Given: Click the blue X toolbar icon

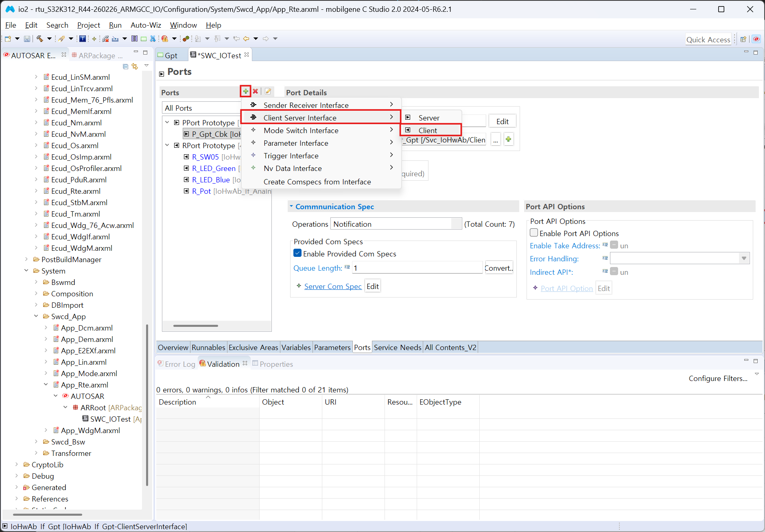Looking at the screenshot, I should pyautogui.click(x=153, y=39).
